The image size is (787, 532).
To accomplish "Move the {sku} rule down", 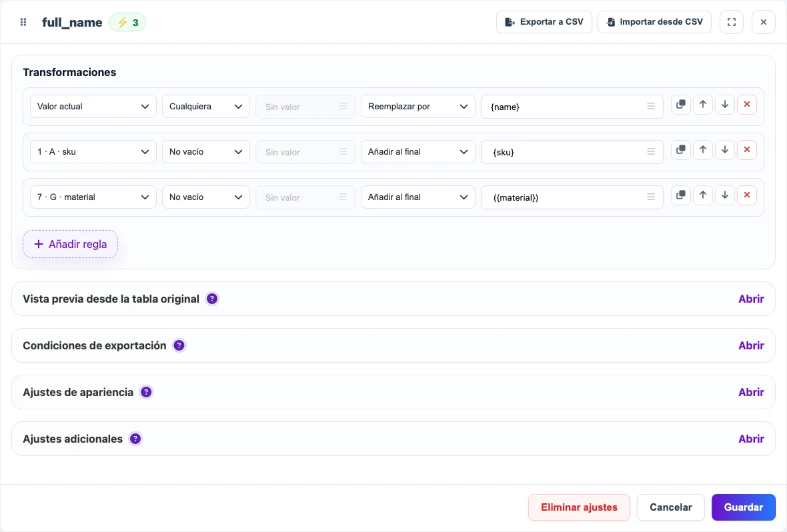I will (725, 149).
